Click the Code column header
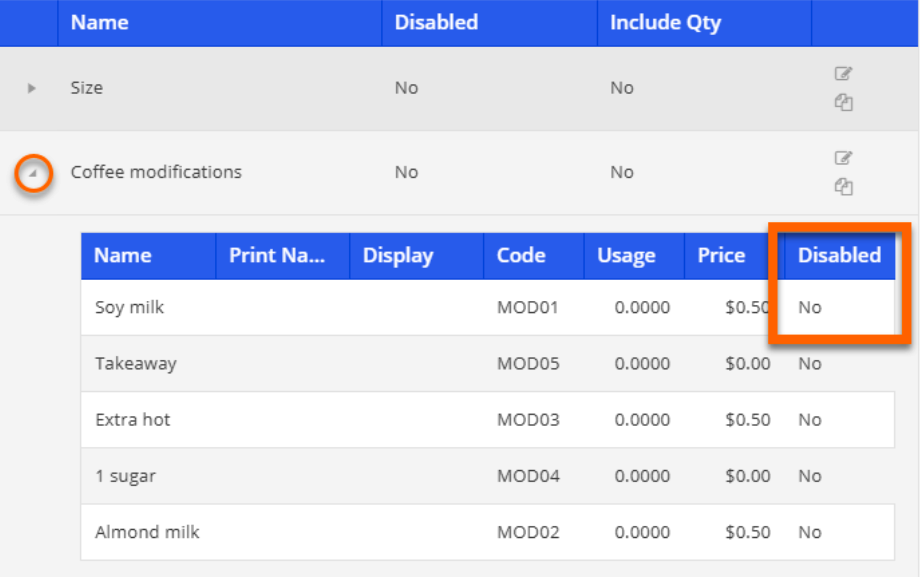Viewport: 924px width, 579px height. tap(521, 255)
